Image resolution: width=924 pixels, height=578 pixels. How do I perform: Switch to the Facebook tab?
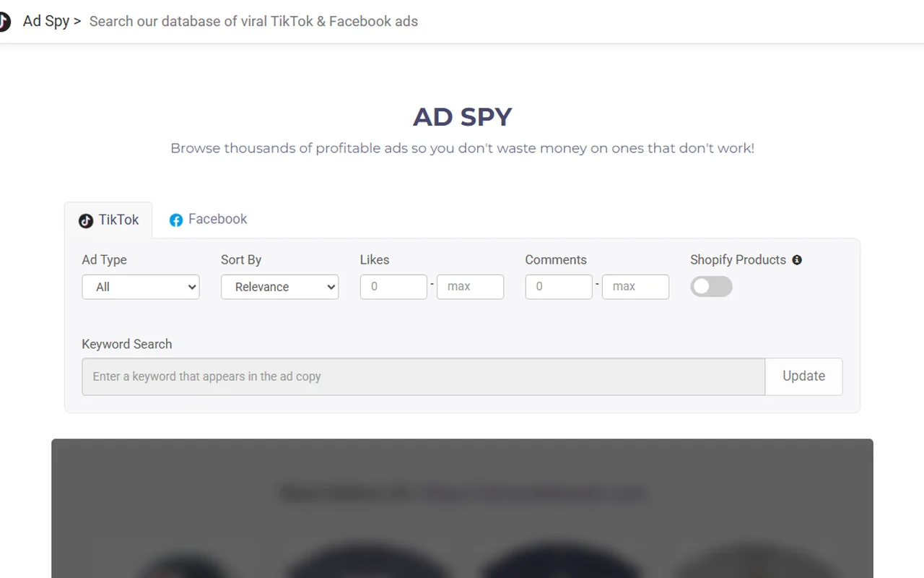point(208,220)
